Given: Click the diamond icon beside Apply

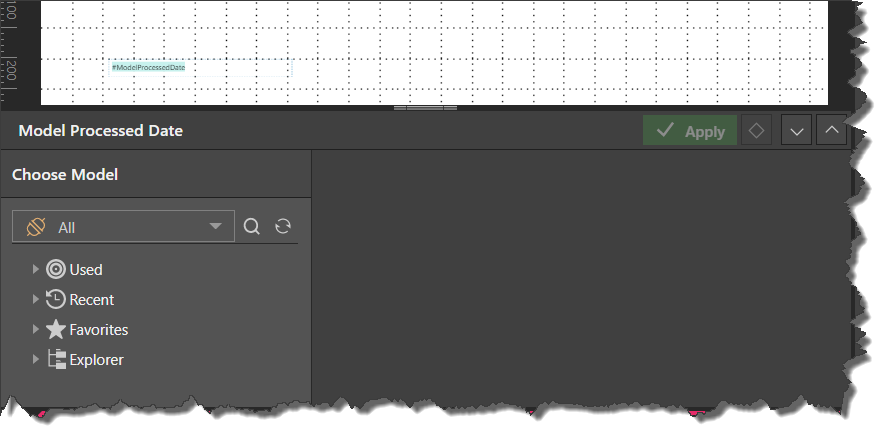Looking at the screenshot, I should (x=756, y=130).
